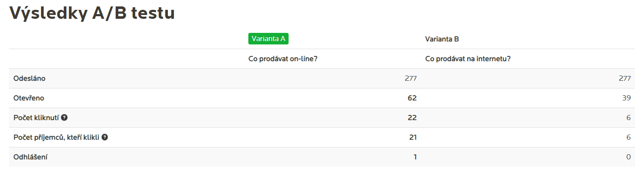Screen dimensions: 644x179
Task: Select the Odesláno row label
Action: point(30,79)
